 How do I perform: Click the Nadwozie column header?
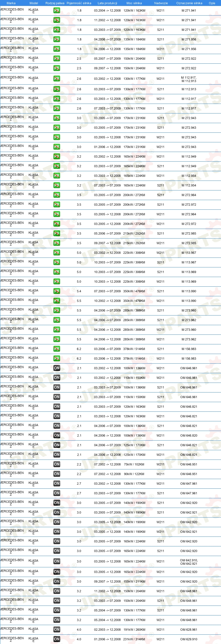[161, 3]
